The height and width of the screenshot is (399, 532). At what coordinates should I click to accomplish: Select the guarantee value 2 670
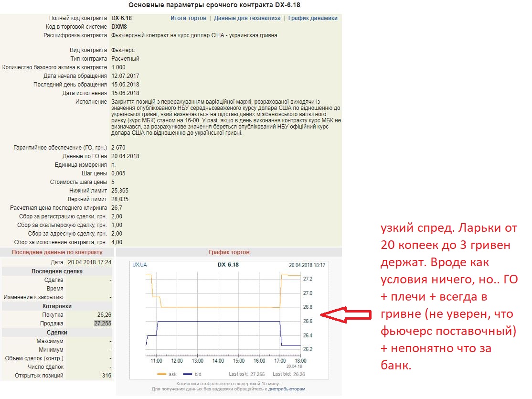pos(118,147)
